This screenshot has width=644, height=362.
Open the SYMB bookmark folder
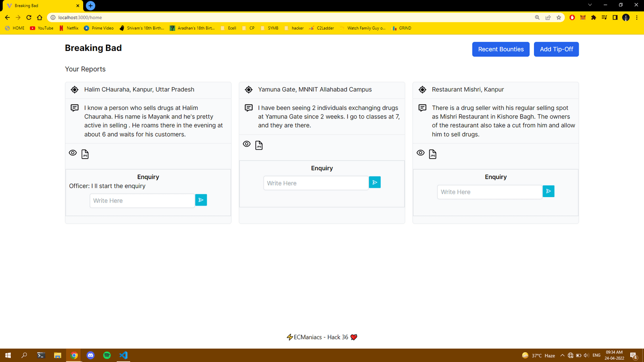tap(269, 28)
